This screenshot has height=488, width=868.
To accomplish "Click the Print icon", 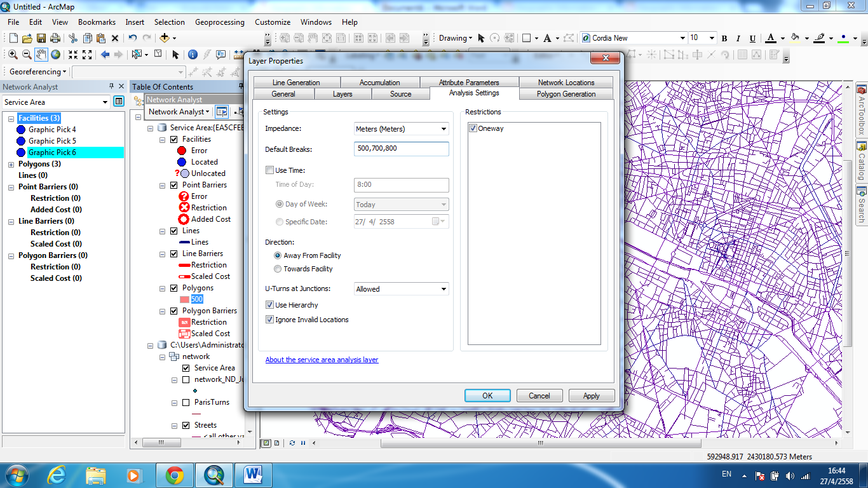I will pyautogui.click(x=55, y=38).
